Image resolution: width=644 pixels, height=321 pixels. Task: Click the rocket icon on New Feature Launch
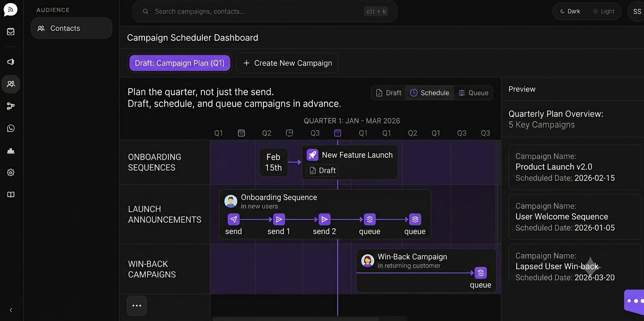click(x=312, y=155)
